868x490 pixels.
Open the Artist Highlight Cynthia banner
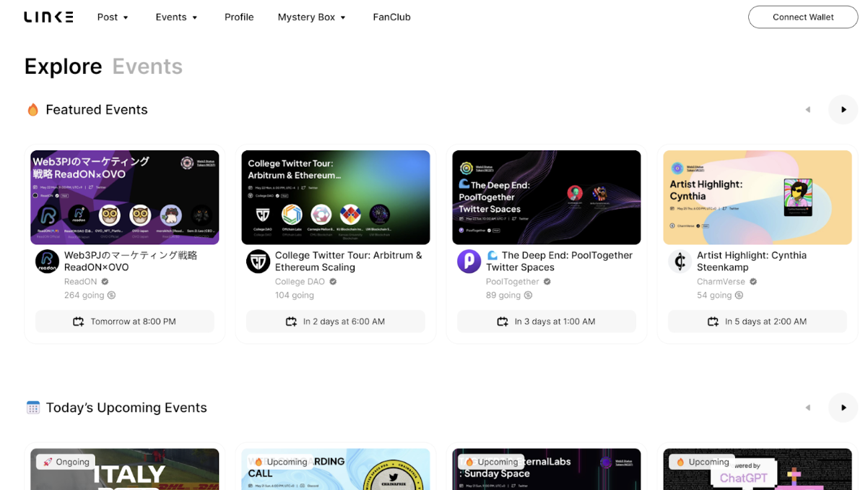point(758,197)
